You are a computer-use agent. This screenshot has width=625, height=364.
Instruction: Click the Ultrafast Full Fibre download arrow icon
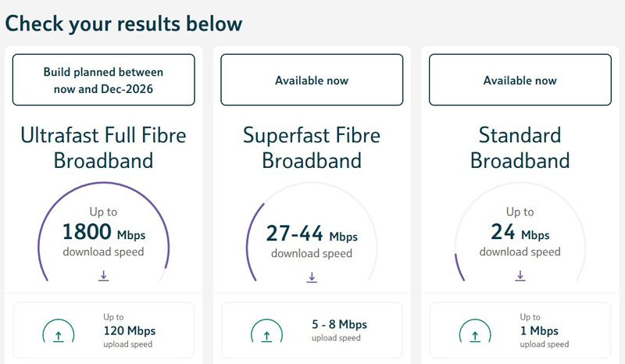pyautogui.click(x=104, y=276)
